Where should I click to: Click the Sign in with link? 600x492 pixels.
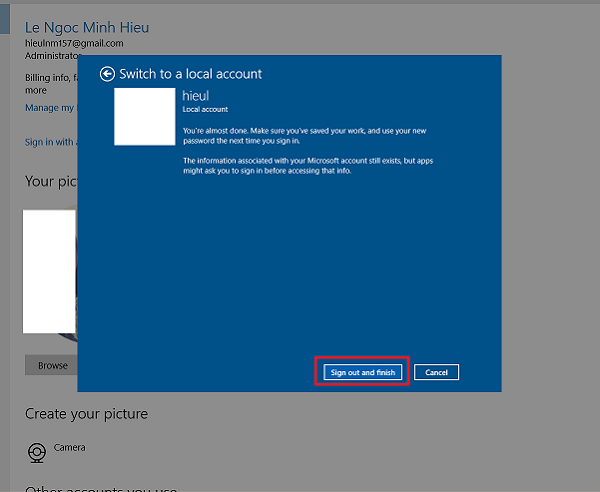[50, 142]
